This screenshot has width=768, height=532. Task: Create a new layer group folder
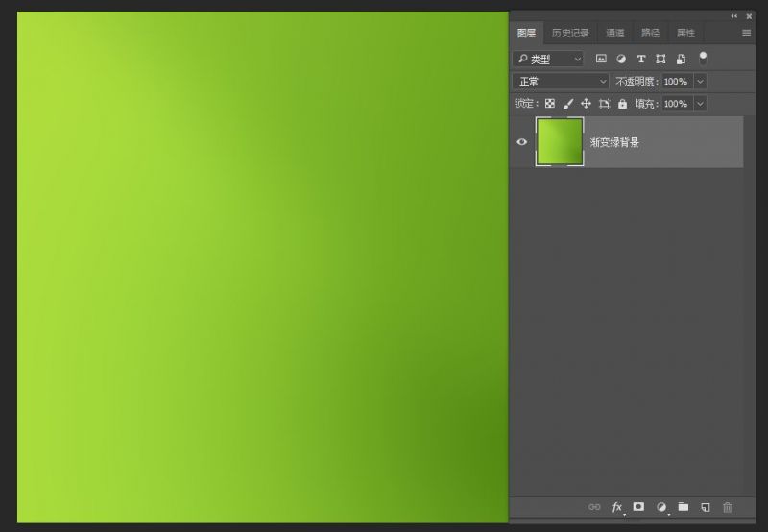click(683, 506)
